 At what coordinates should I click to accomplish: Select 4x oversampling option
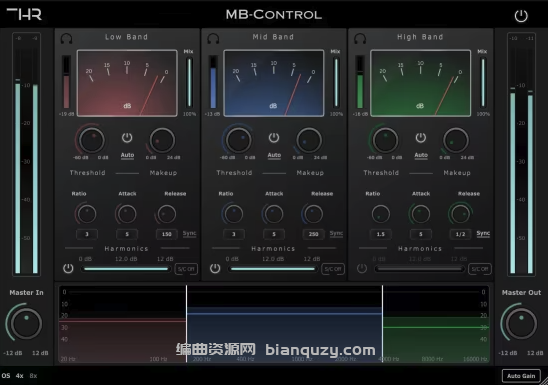[x=20, y=376]
